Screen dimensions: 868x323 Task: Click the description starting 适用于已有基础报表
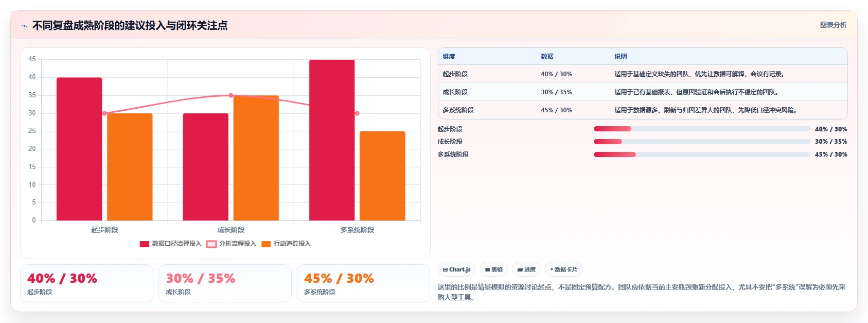pos(698,92)
